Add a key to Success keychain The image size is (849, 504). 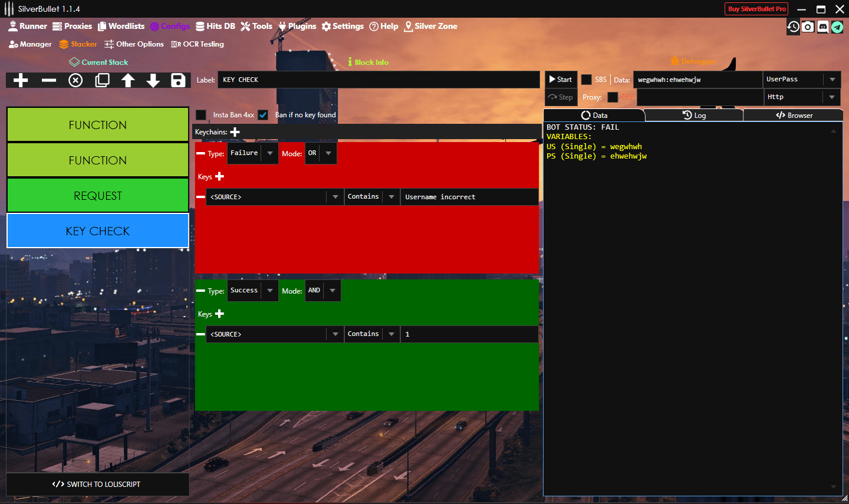coord(219,314)
